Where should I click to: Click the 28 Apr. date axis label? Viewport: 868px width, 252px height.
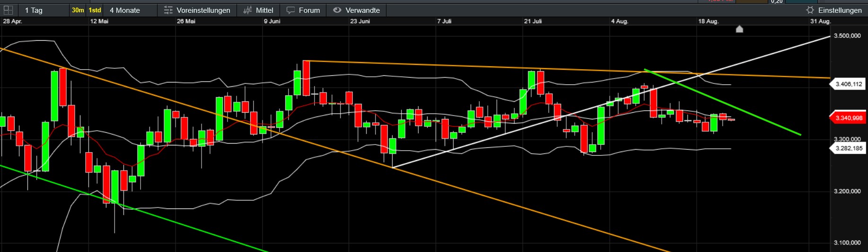pyautogui.click(x=13, y=21)
